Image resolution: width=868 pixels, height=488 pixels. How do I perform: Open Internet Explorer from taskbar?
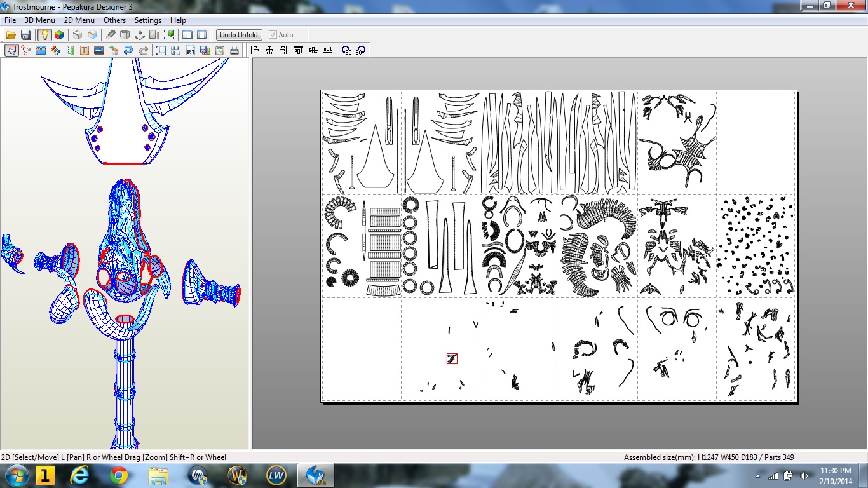[81, 475]
